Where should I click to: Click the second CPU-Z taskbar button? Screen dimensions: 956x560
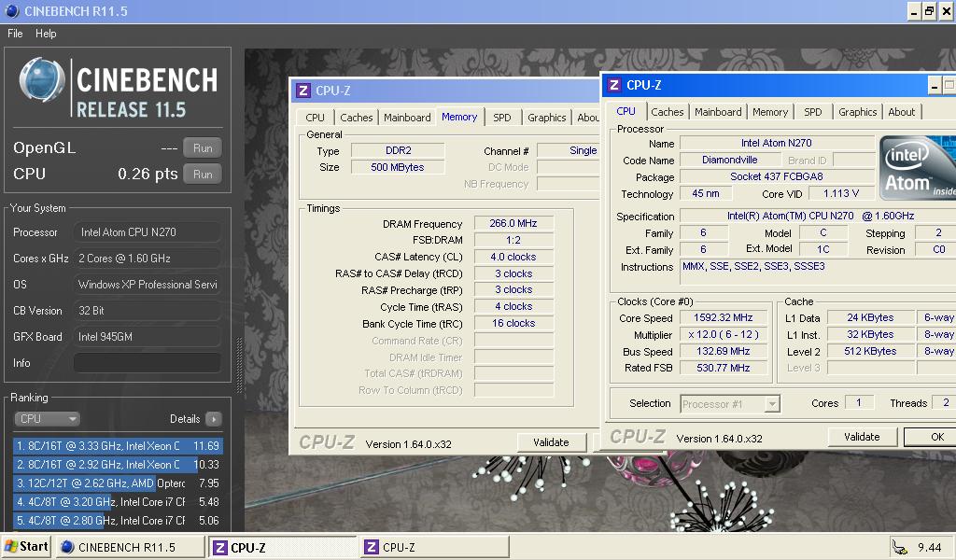tap(434, 547)
